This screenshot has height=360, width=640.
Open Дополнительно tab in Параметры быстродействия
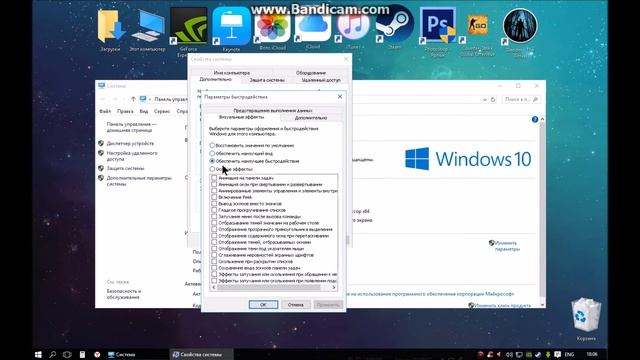(x=311, y=118)
